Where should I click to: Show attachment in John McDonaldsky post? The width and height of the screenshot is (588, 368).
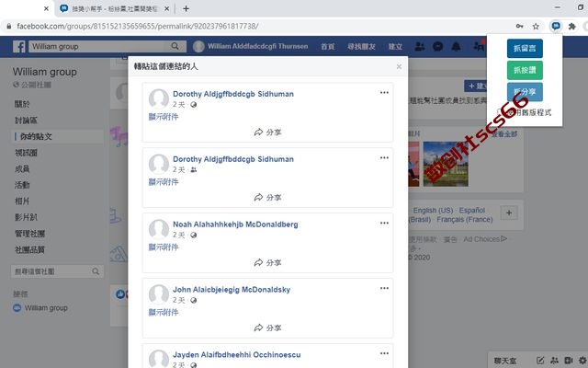(x=164, y=313)
